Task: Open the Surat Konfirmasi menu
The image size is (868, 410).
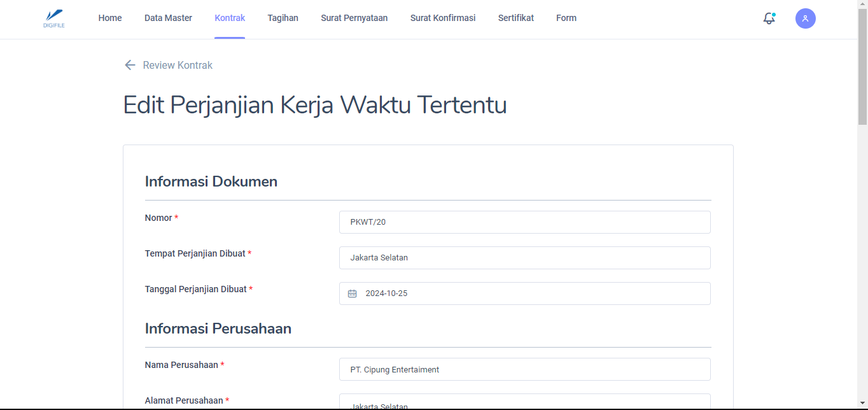Action: [443, 18]
